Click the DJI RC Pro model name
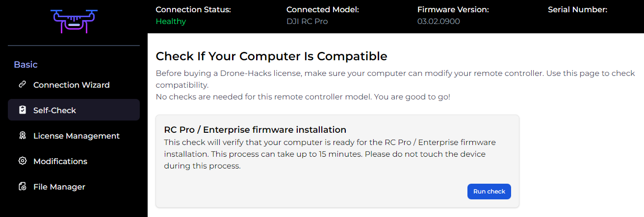The width and height of the screenshot is (644, 217). (x=307, y=22)
